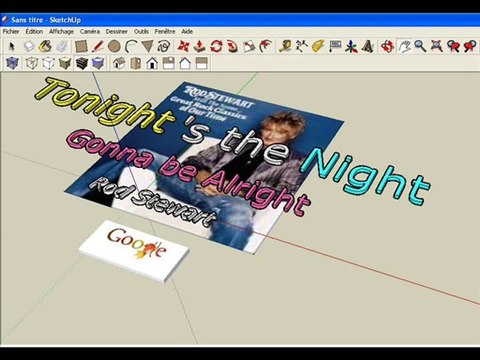Click the SketchUp title bar icon
Screen dimensions: 480x360
(x=5, y=20)
